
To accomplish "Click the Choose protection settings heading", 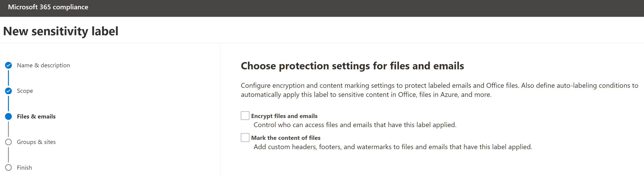I will pyautogui.click(x=352, y=66).
